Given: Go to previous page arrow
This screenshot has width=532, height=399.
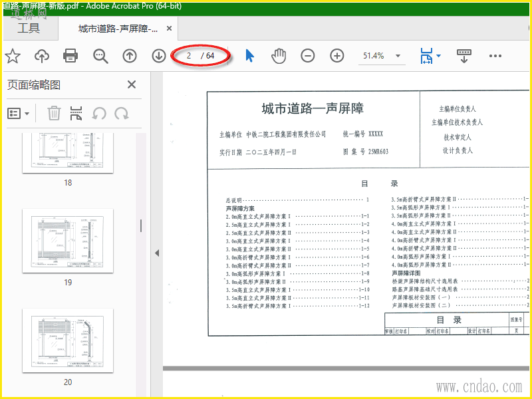Looking at the screenshot, I should pyautogui.click(x=130, y=56).
